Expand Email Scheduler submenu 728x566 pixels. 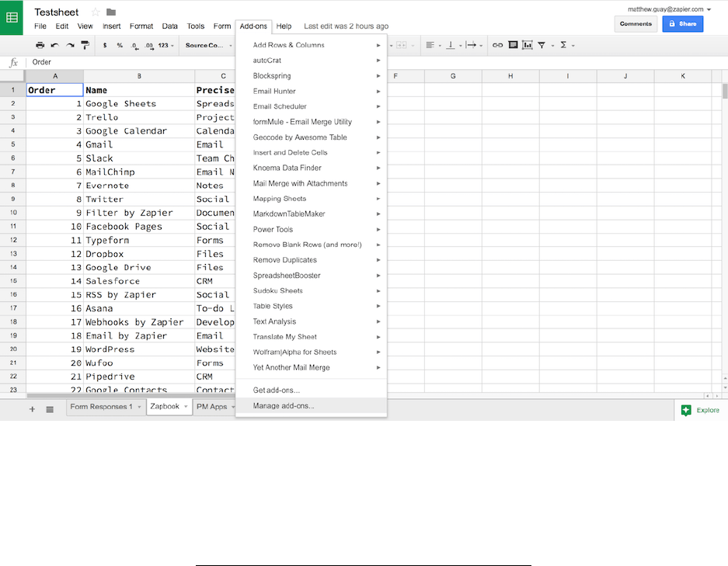click(311, 106)
